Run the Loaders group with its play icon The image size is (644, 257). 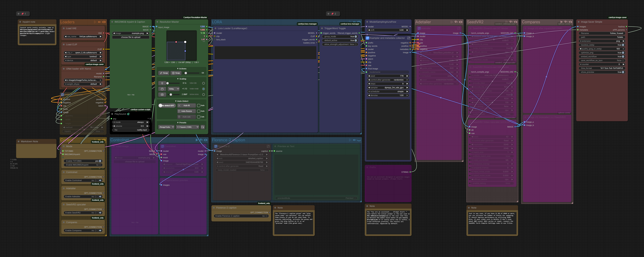[95, 22]
